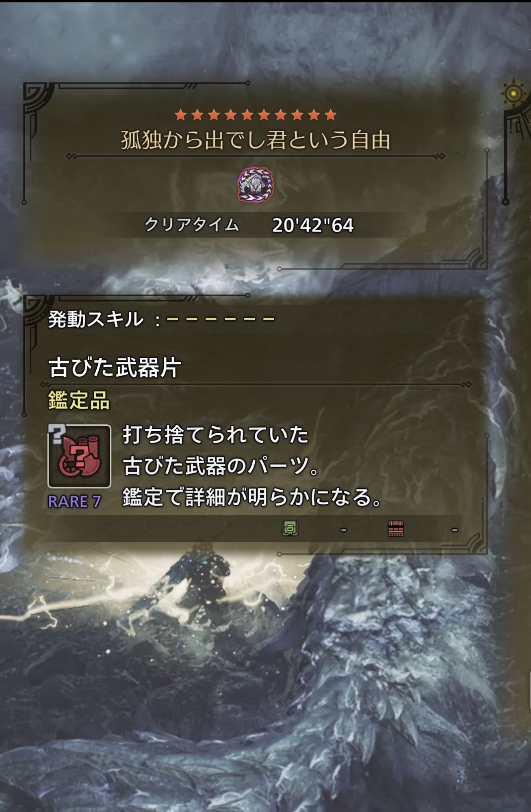Image resolution: width=531 pixels, height=812 pixels.
Task: Click the text 鑑定で詳細が明らかになる。
Action: 253,497
